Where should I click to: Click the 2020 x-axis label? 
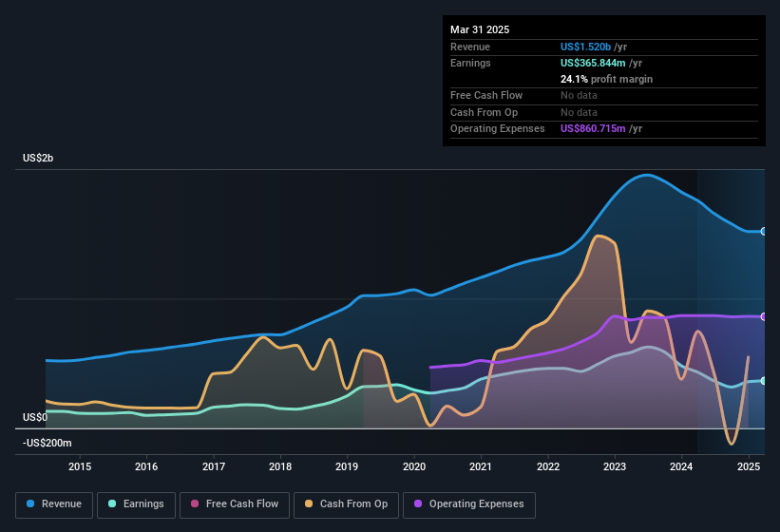(414, 466)
